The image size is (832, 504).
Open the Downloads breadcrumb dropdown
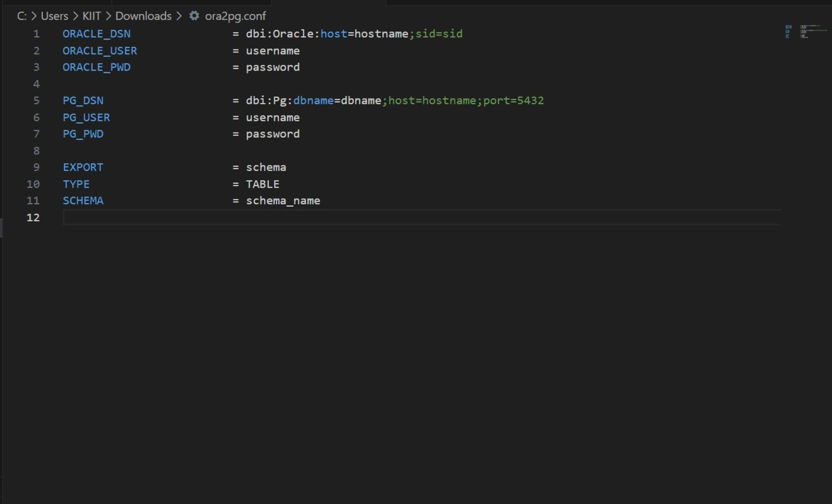tap(143, 16)
